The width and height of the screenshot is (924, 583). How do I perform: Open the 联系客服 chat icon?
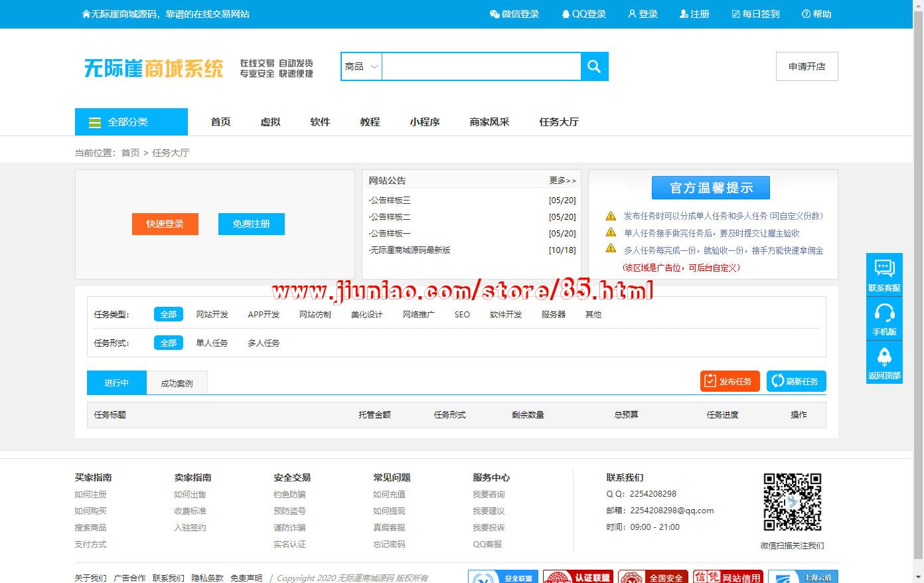pyautogui.click(x=884, y=268)
